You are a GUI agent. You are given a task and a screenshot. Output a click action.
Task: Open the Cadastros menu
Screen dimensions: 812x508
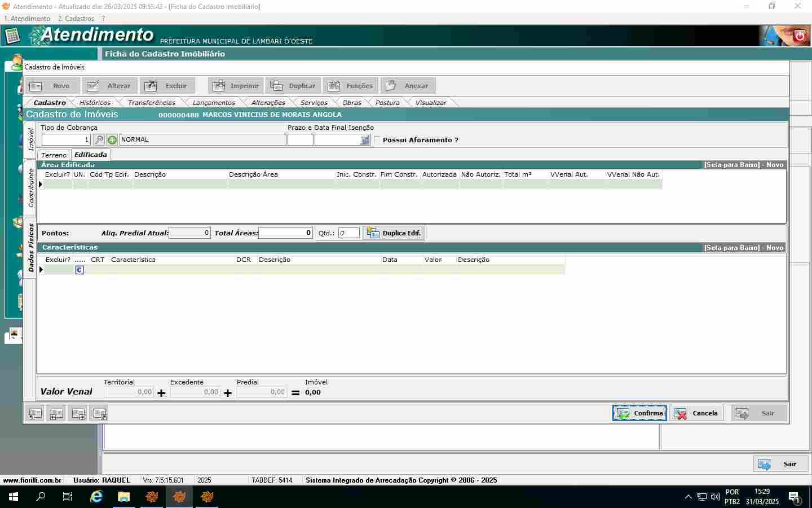[x=76, y=19]
